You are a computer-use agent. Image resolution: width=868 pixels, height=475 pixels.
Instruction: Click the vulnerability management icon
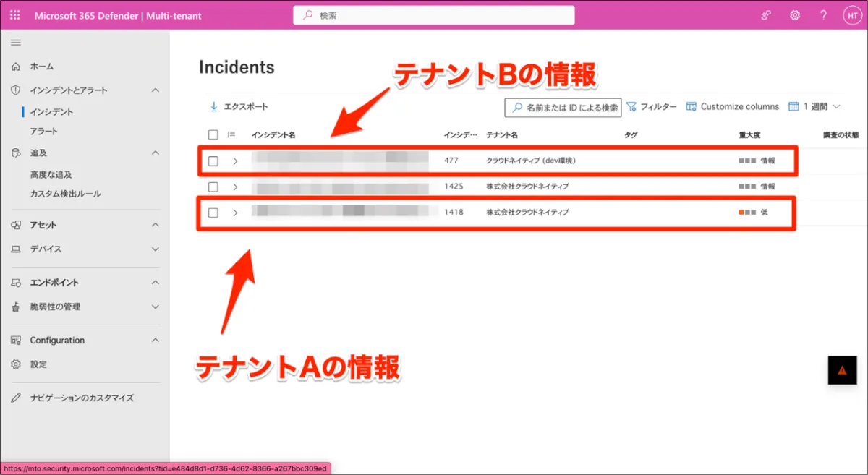pyautogui.click(x=16, y=307)
